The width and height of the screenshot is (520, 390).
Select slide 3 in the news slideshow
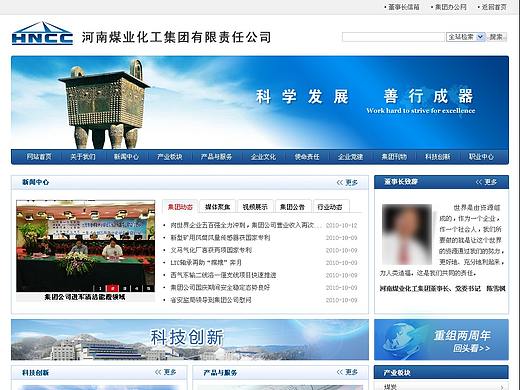(x=124, y=288)
